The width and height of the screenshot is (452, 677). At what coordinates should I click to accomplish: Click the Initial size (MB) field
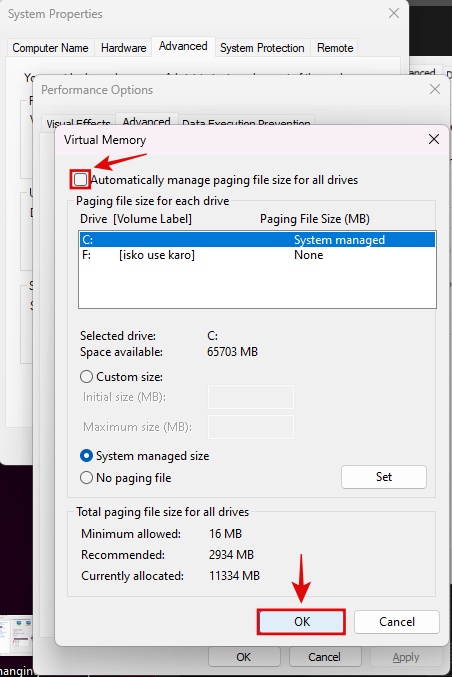(251, 397)
